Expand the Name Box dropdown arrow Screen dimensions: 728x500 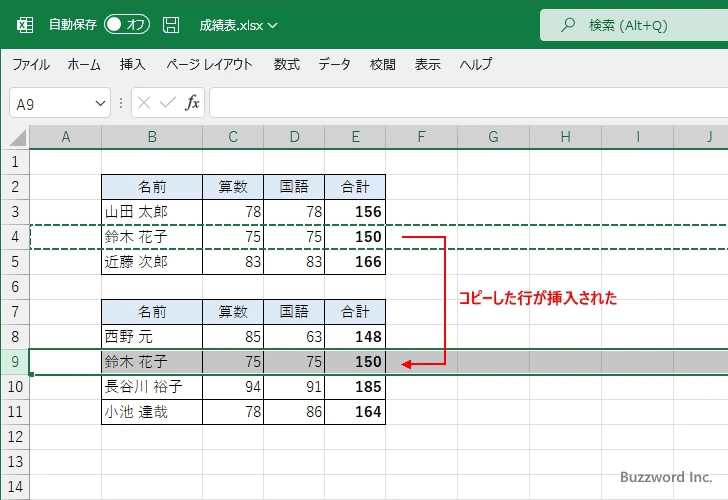coord(100,103)
